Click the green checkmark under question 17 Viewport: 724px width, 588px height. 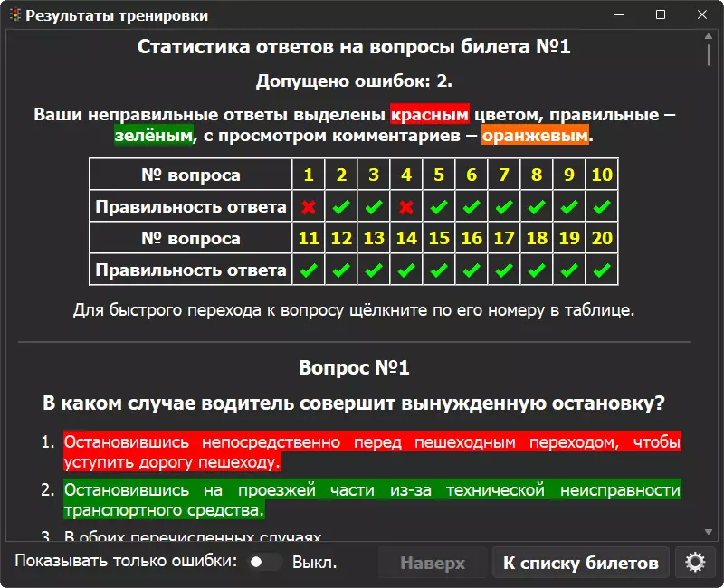point(504,270)
